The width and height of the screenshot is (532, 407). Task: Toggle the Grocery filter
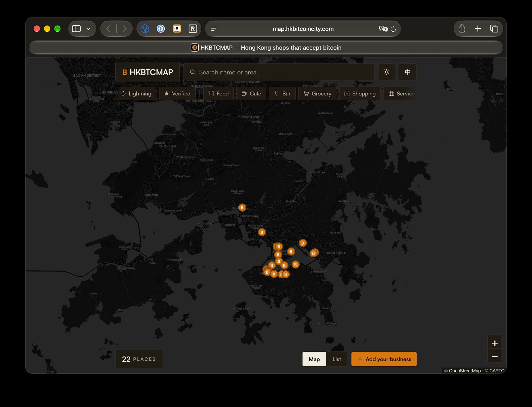(x=318, y=94)
